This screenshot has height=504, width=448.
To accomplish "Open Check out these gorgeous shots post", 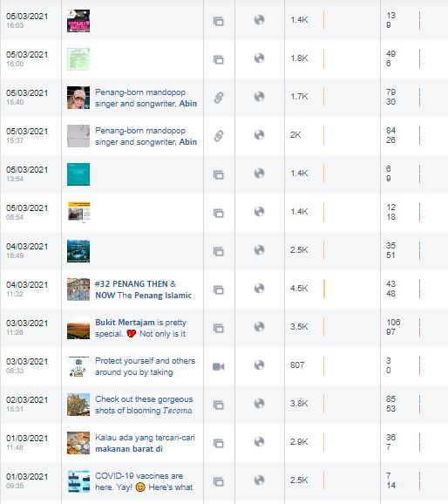I will point(144,405).
